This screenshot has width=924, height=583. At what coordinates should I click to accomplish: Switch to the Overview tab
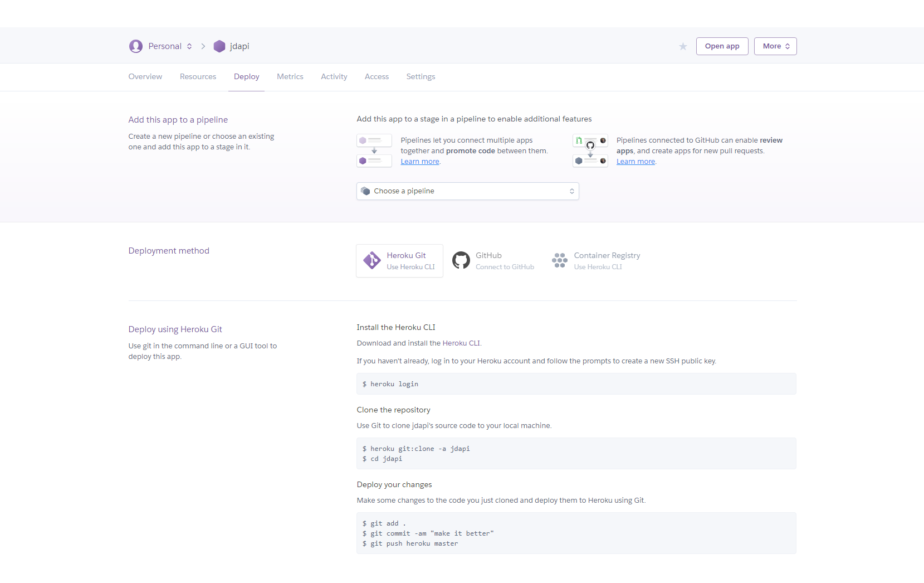pyautogui.click(x=145, y=77)
